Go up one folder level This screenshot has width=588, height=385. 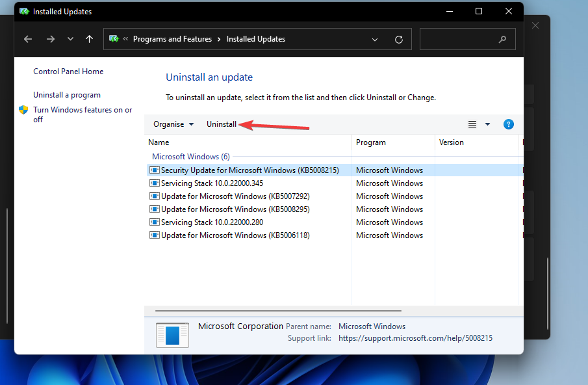89,39
